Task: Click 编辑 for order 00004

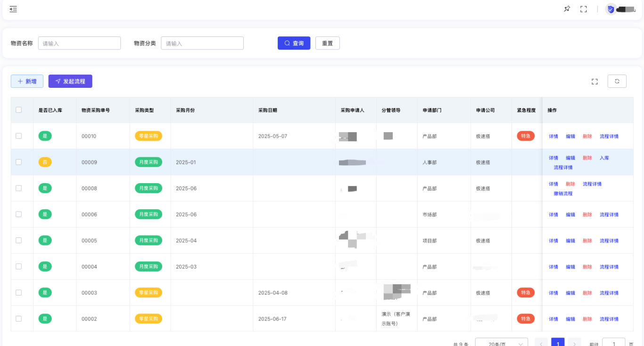Action: pyautogui.click(x=570, y=267)
